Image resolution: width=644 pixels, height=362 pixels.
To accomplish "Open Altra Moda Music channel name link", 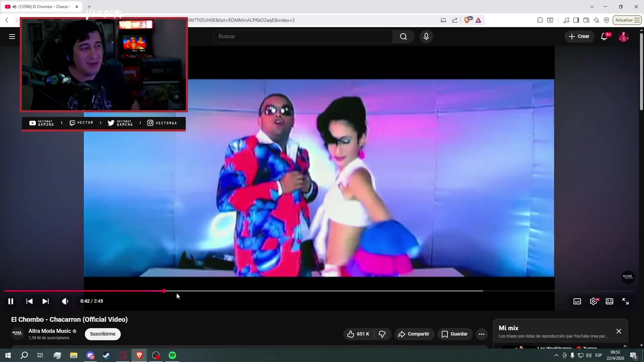I will point(50,331).
